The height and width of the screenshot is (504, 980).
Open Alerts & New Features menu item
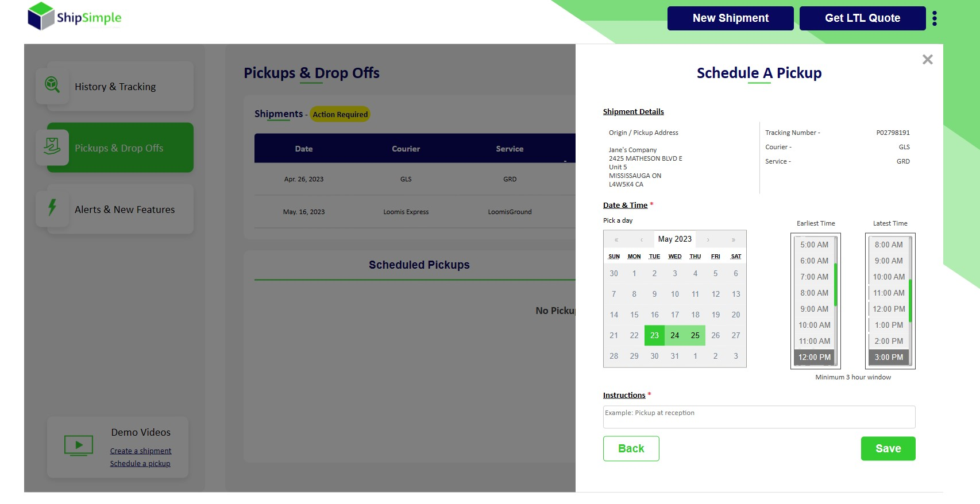[x=125, y=210]
